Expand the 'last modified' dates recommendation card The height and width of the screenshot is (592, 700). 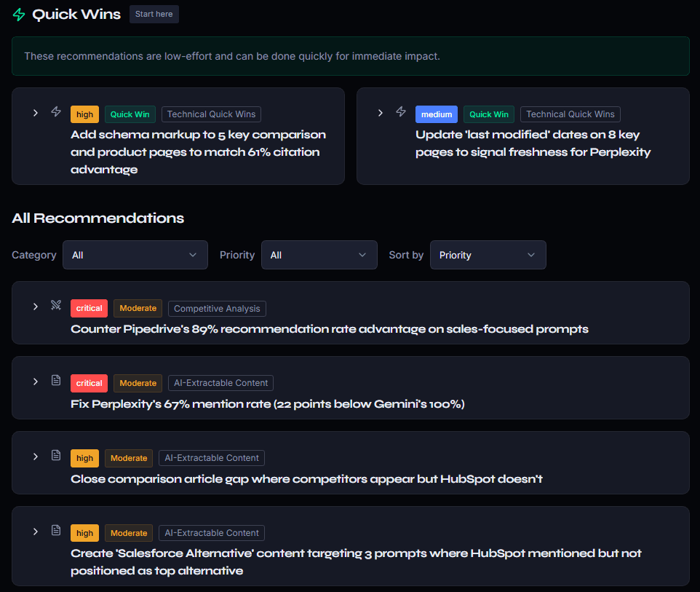(x=381, y=113)
